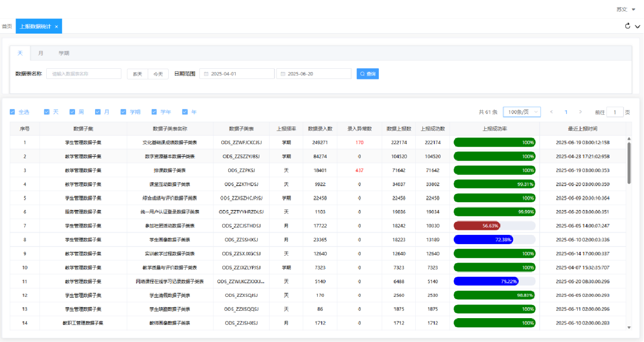Click the cell 文化基础课成绩数据子类表
The height and width of the screenshot is (342, 644).
point(170,143)
